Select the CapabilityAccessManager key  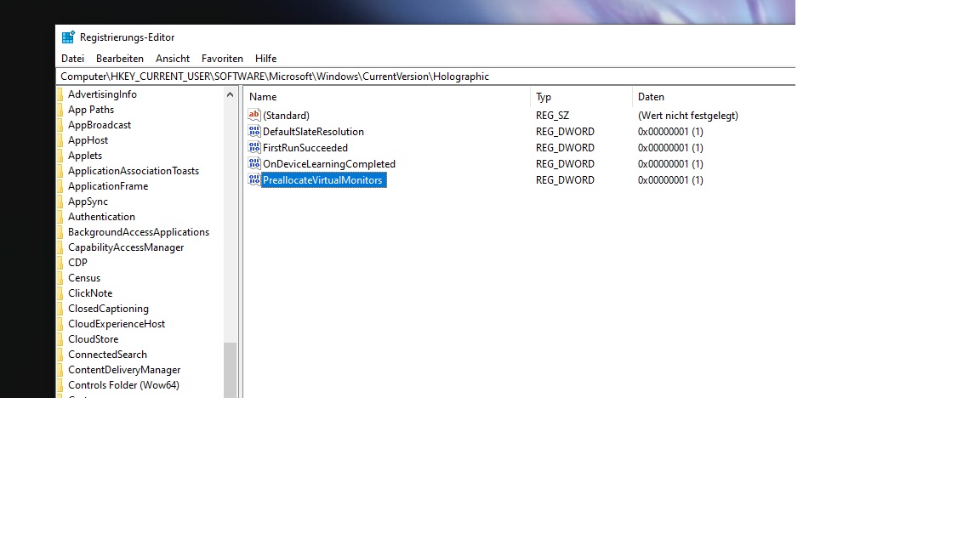(x=126, y=247)
